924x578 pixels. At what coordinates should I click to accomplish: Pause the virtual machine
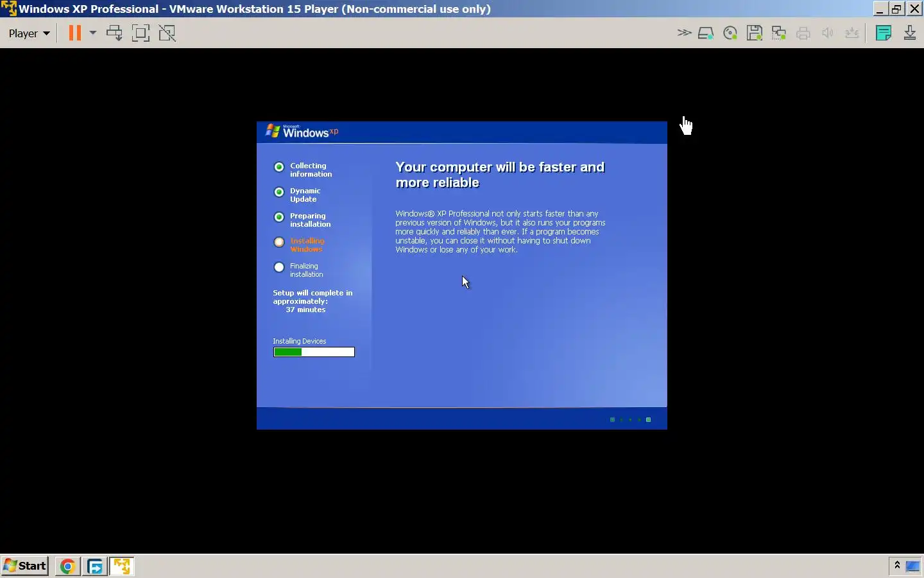(x=75, y=33)
